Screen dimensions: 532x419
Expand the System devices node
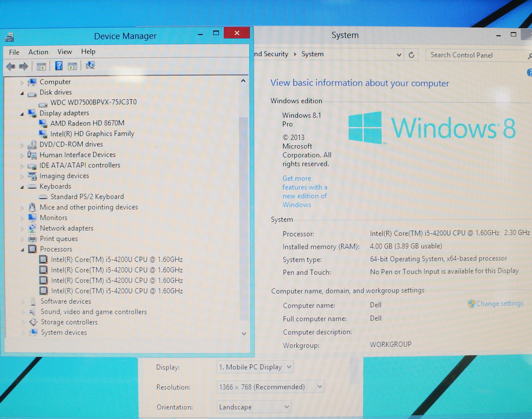point(23,333)
